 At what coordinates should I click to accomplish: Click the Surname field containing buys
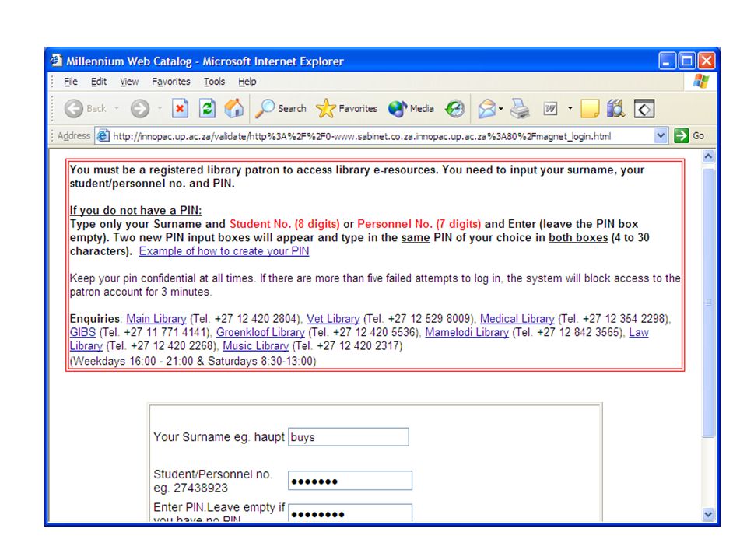[x=349, y=437]
